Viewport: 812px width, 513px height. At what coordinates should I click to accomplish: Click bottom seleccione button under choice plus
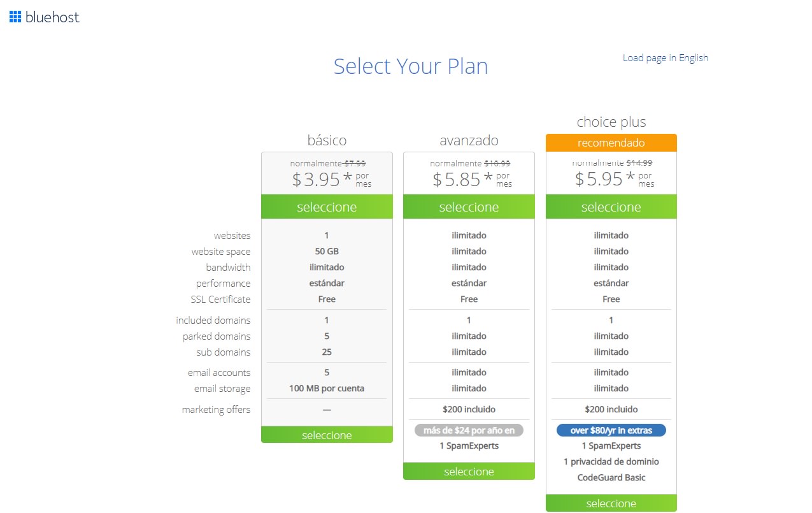pos(611,503)
